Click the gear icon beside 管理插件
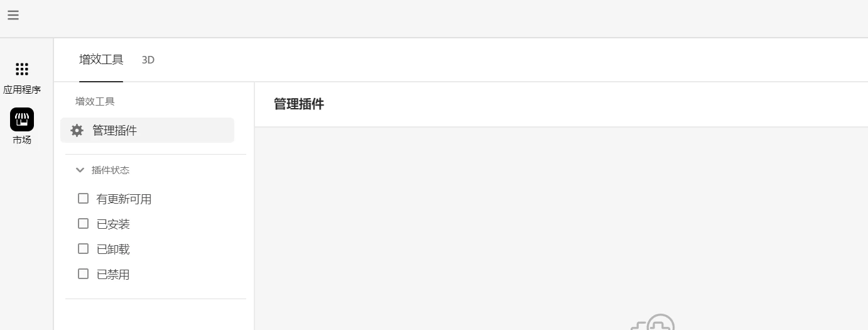 [x=77, y=130]
